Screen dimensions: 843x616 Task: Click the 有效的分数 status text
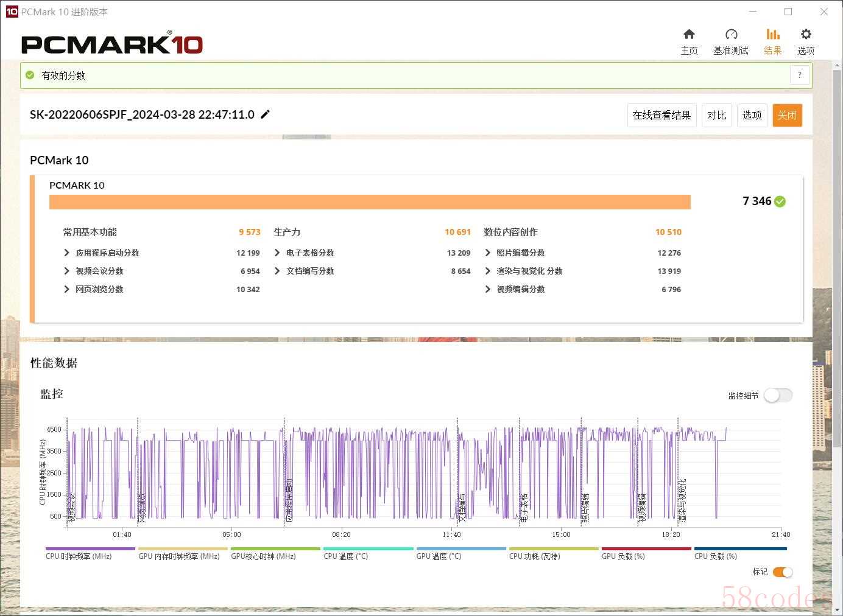pos(63,75)
